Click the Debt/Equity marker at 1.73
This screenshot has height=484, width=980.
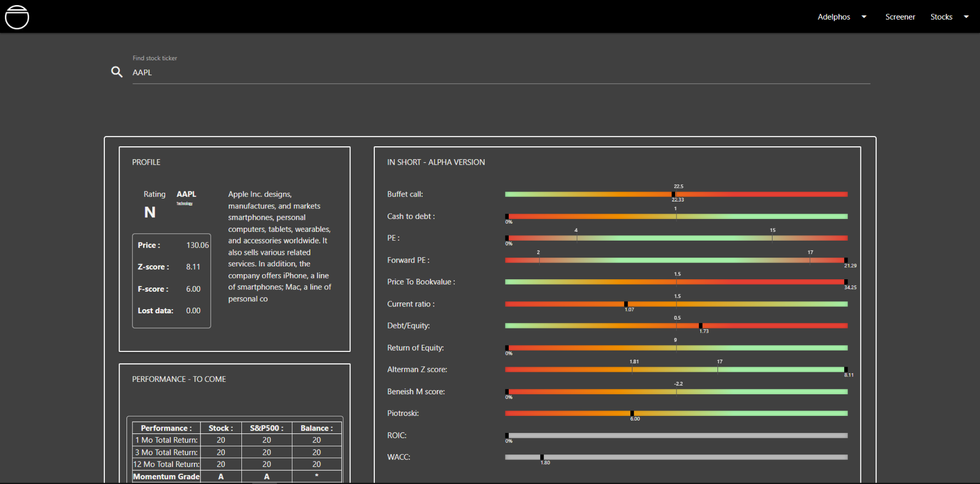click(x=700, y=326)
